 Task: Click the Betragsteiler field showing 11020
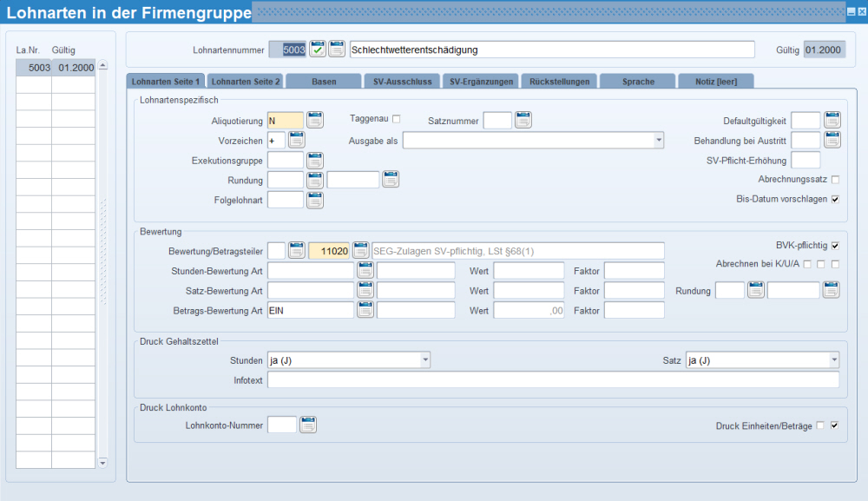coord(329,251)
